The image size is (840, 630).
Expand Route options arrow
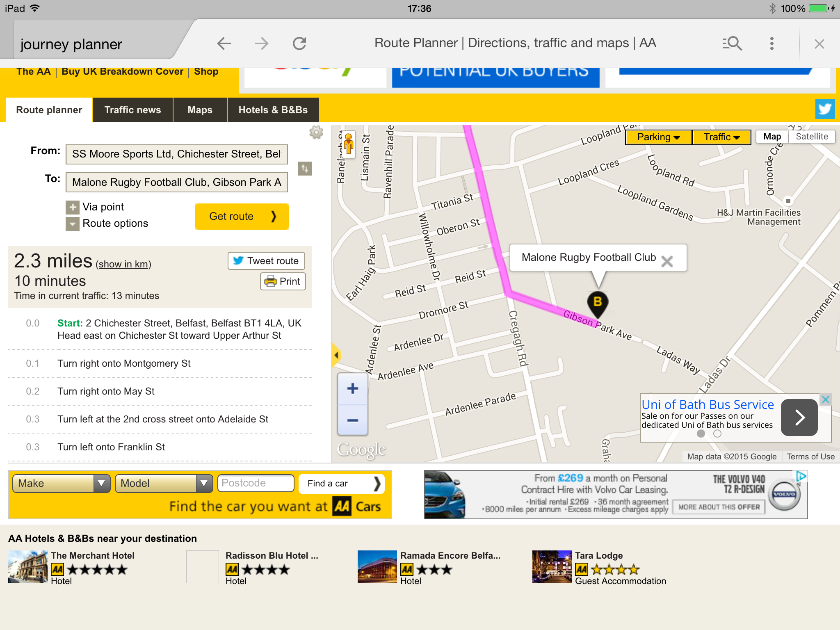(x=73, y=224)
